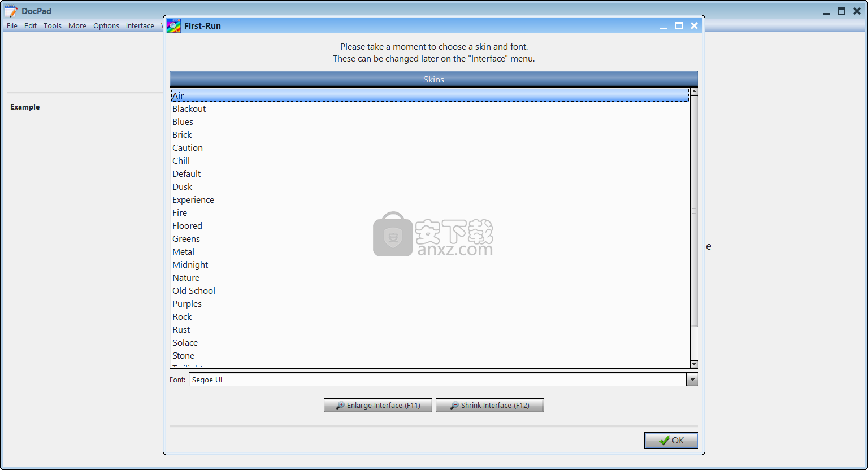Click Shrink Interface (F12) button
The height and width of the screenshot is (470, 868).
tap(490, 405)
